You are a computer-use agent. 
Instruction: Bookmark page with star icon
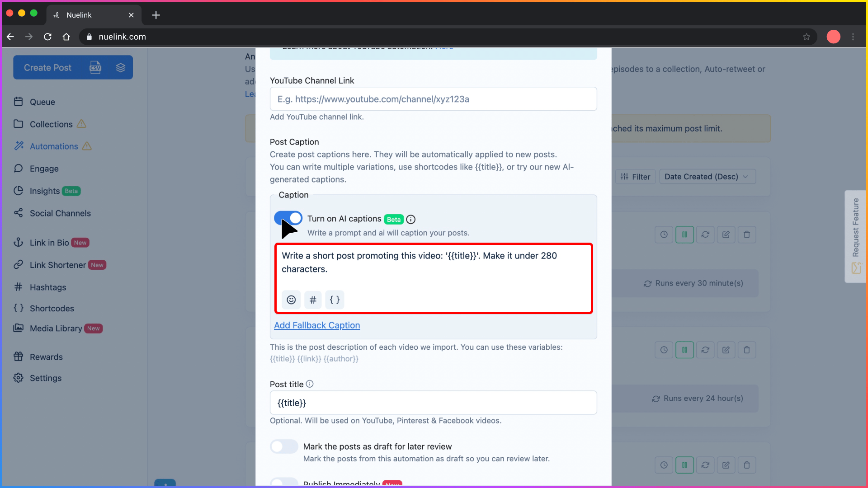pyautogui.click(x=807, y=37)
